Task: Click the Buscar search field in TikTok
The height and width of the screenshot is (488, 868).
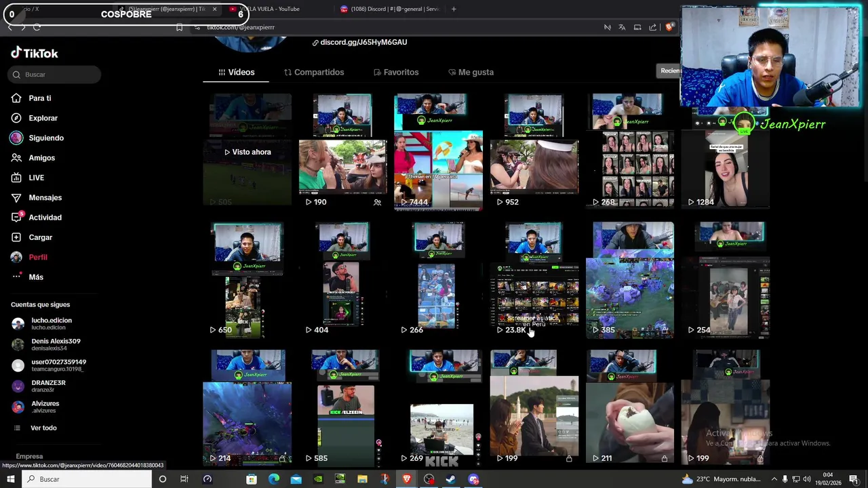Action: click(55, 75)
